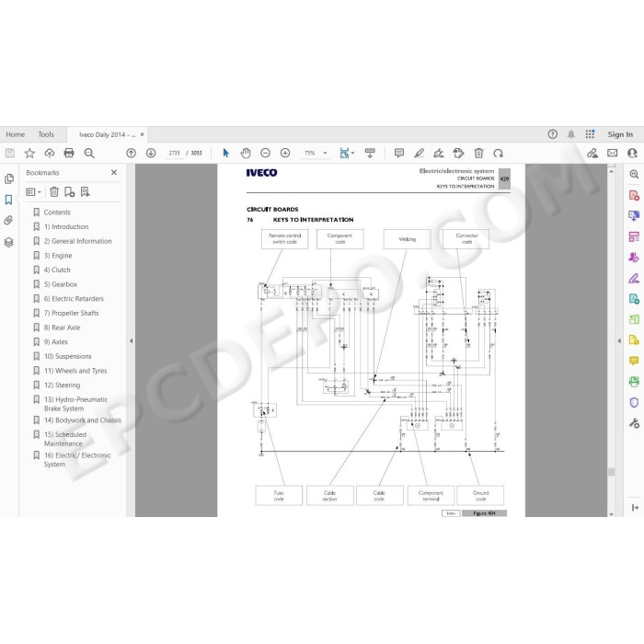This screenshot has height=644, width=644.
Task: Close the Bookmarks panel
Action: coord(114,173)
